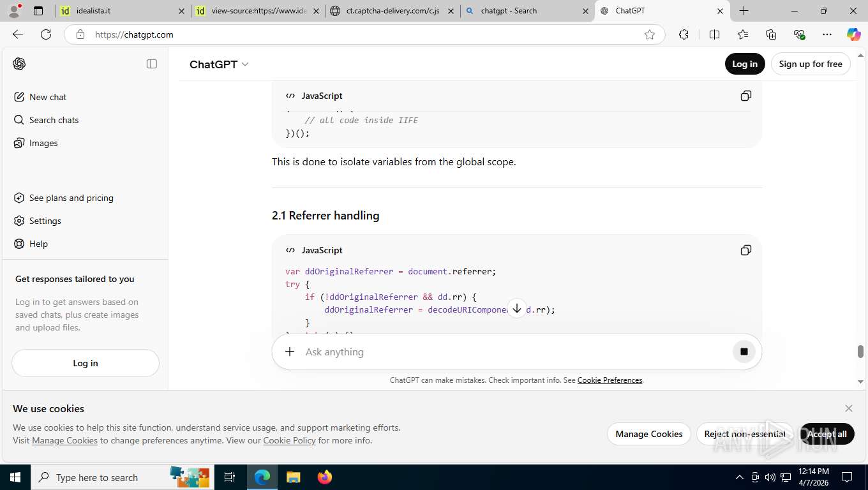Copy the Referrer handling code block

[x=745, y=250]
